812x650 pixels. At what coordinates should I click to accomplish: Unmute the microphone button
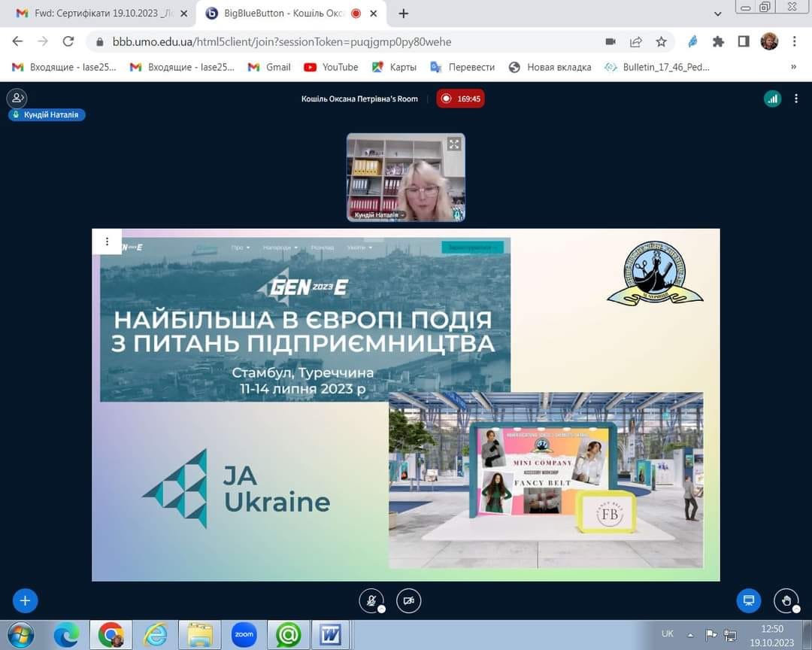[x=371, y=601]
